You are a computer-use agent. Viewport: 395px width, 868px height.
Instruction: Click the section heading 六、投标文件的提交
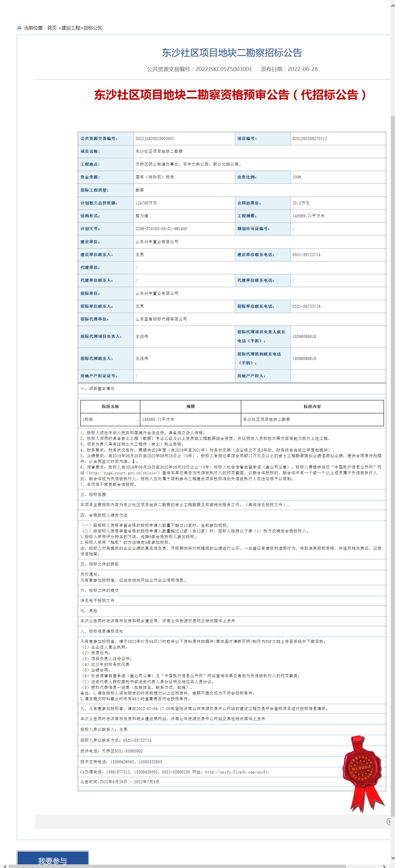coord(99,590)
